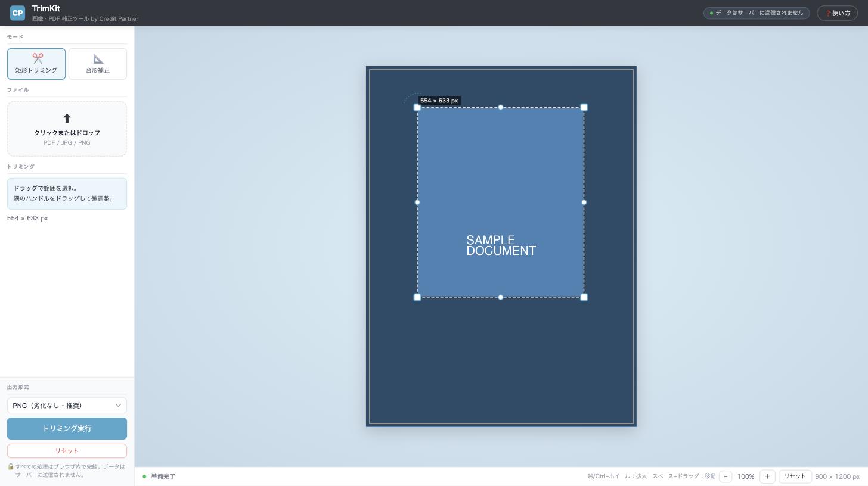Viewport: 868px width, 486px height.
Task: Click the bottom-right crop corner handle
Action: pyautogui.click(x=584, y=297)
